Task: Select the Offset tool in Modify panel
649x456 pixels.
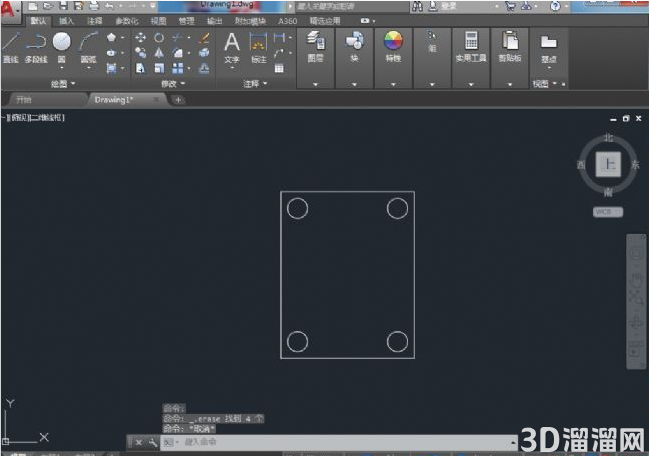Action: (204, 68)
